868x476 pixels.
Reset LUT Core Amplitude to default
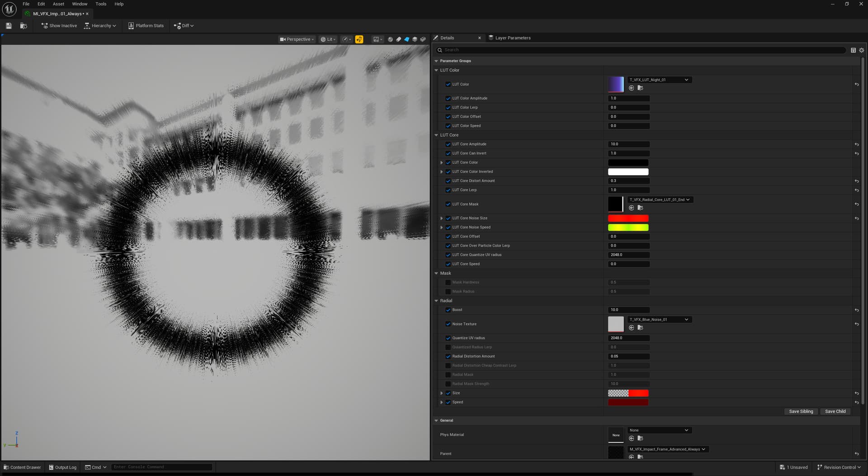coord(856,144)
